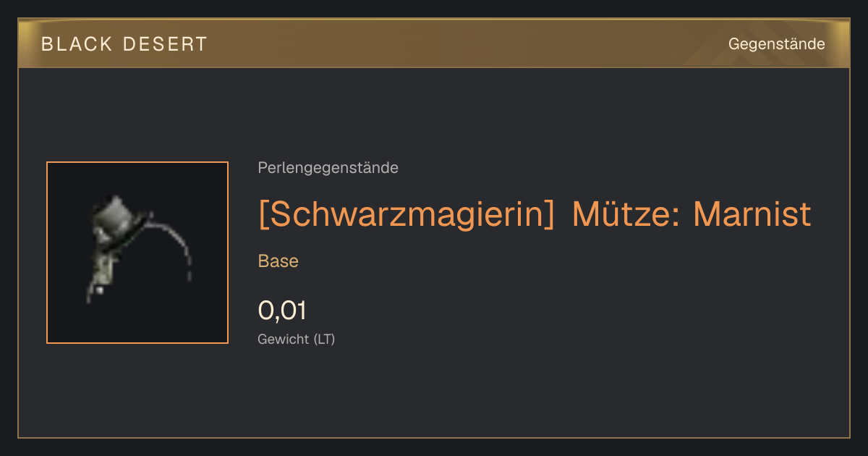Select the Base grade label
The width and height of the screenshot is (868, 456).
tap(278, 261)
